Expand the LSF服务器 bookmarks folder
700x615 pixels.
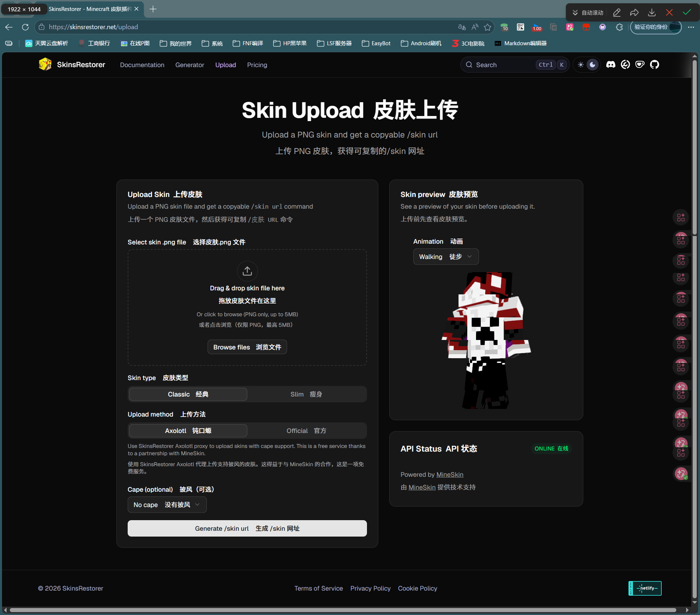334,43
